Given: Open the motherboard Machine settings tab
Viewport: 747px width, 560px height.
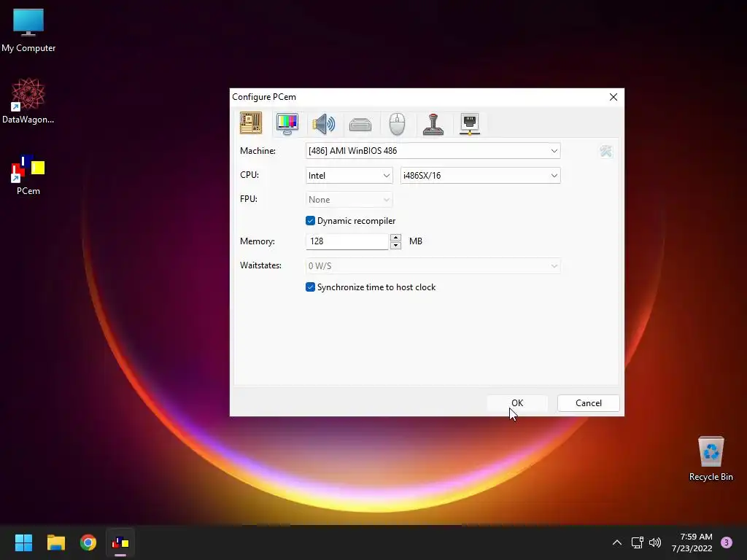Looking at the screenshot, I should pyautogui.click(x=251, y=123).
